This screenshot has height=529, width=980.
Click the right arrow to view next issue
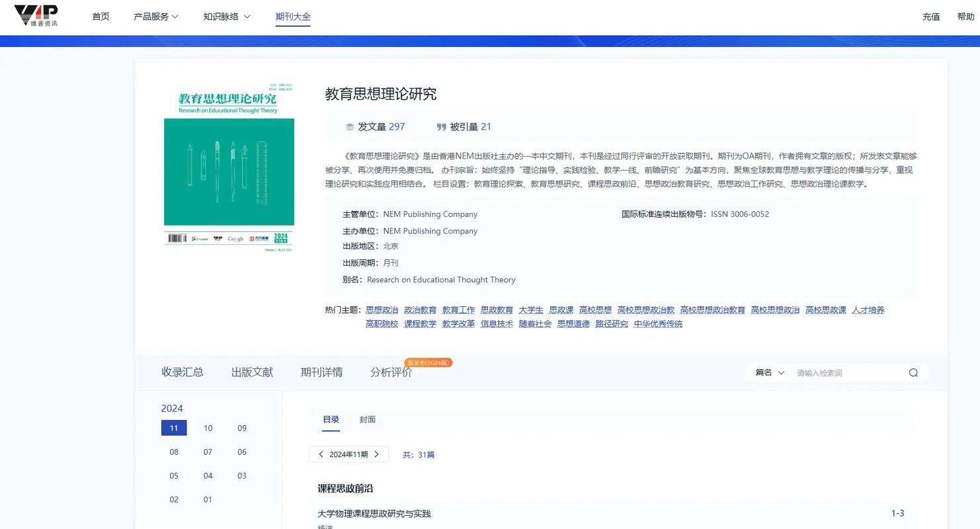pos(376,454)
